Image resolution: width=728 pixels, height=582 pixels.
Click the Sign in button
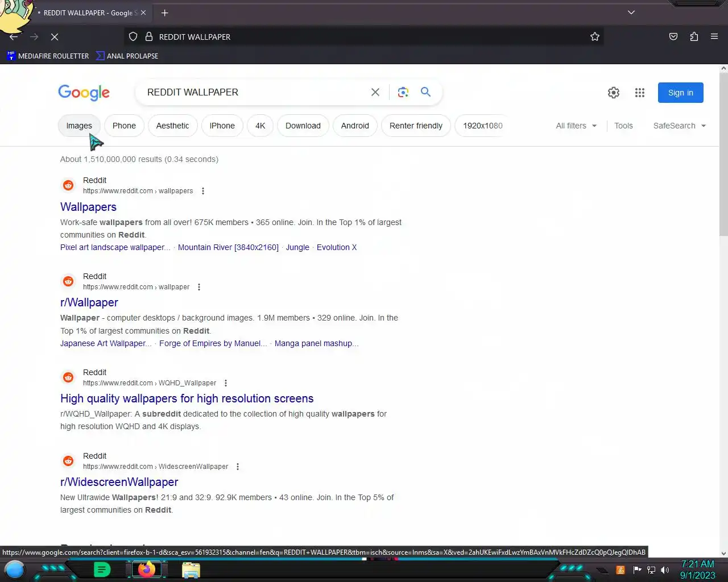click(x=681, y=93)
